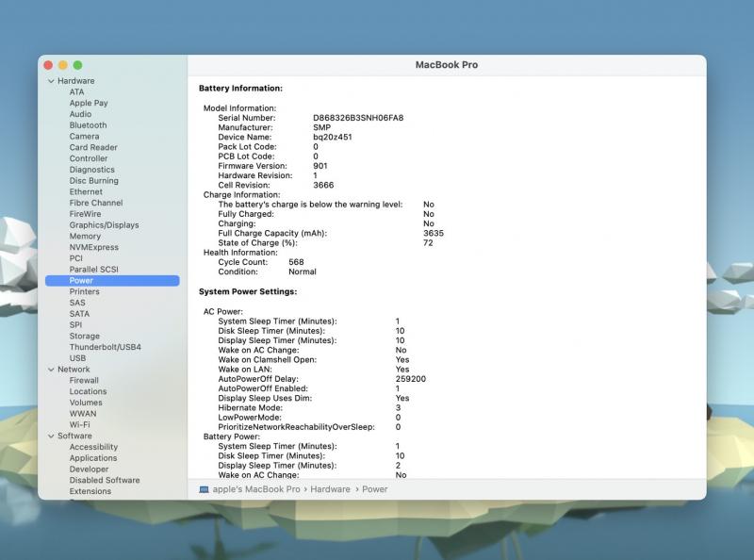
Task: Open the Wi-Fi network entry
Action: [x=81, y=425]
